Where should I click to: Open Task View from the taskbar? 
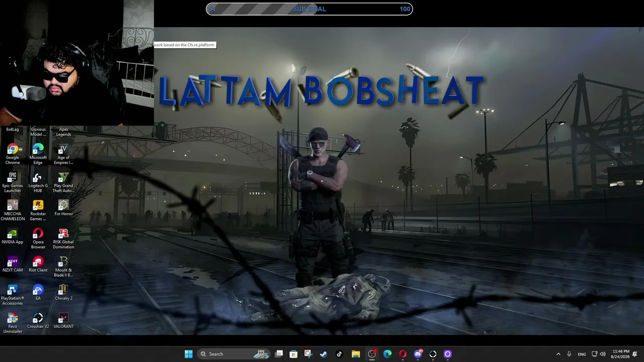(279, 354)
